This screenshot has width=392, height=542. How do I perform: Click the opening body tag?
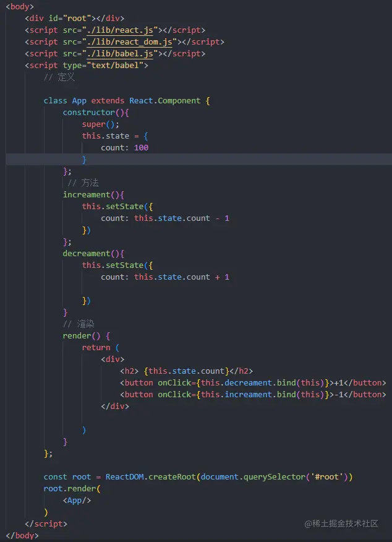coord(20,7)
